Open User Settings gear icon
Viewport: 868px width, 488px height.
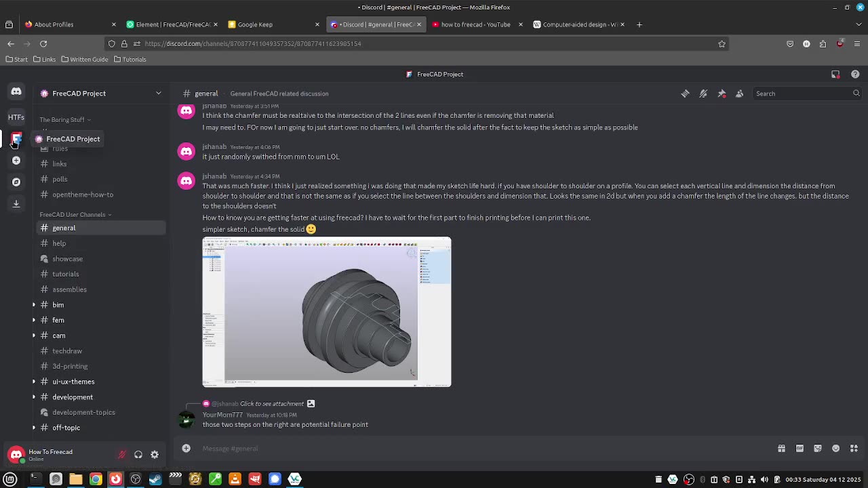[155, 455]
